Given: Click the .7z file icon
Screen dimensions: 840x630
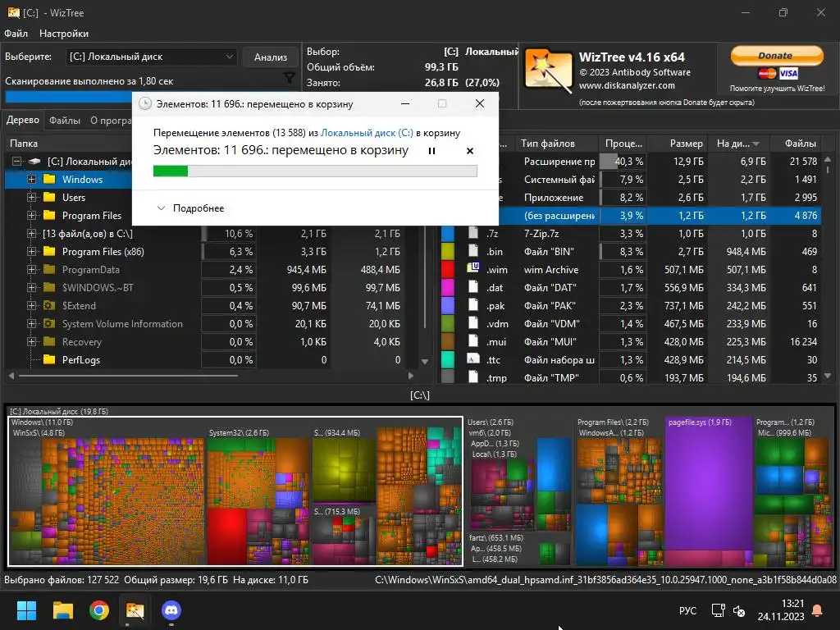Looking at the screenshot, I should tap(473, 233).
